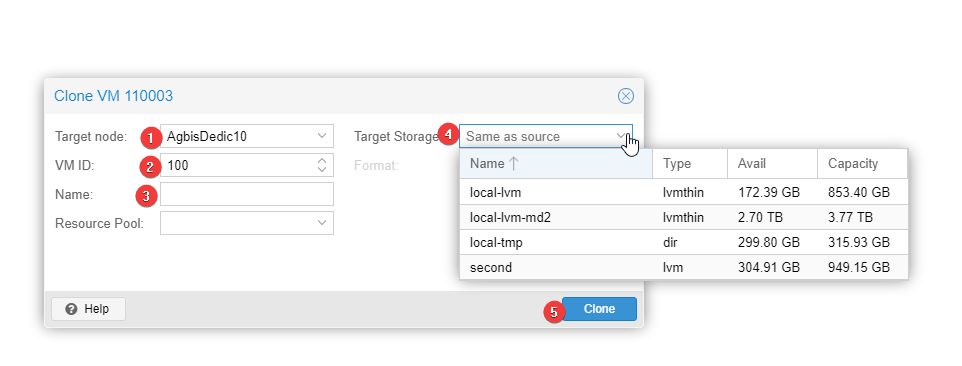Click the Target node text AgbisDedic10

pyautogui.click(x=207, y=136)
